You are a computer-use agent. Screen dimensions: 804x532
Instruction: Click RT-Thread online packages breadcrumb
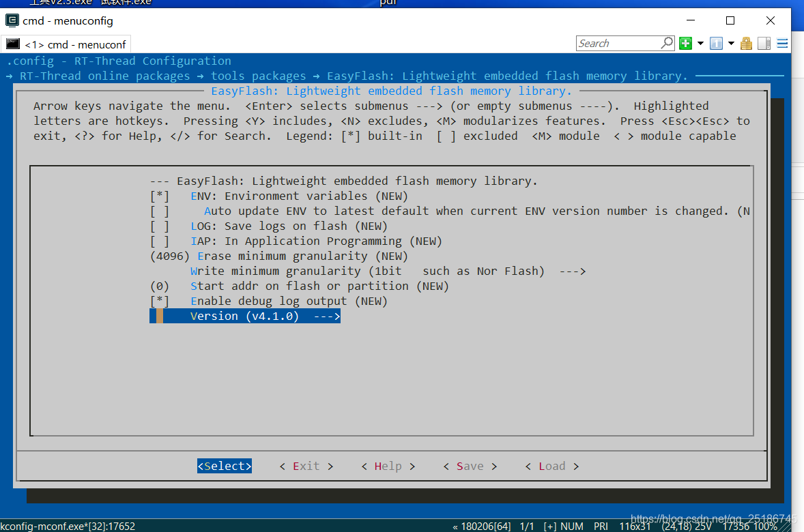[x=104, y=76]
